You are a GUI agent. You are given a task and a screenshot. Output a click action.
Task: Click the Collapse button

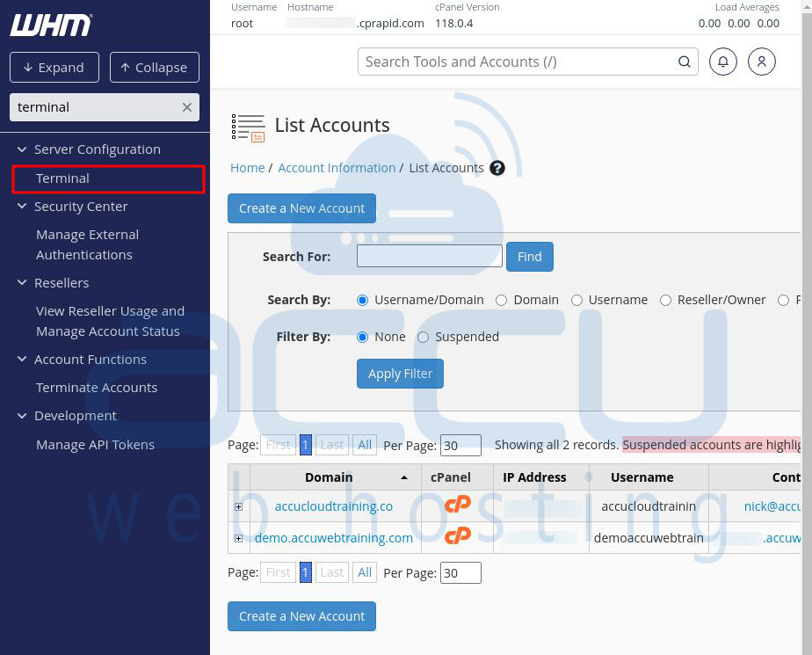coord(155,68)
